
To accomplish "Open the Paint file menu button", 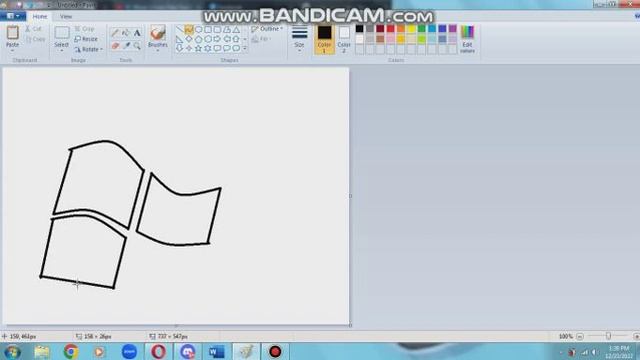I will coord(13,16).
